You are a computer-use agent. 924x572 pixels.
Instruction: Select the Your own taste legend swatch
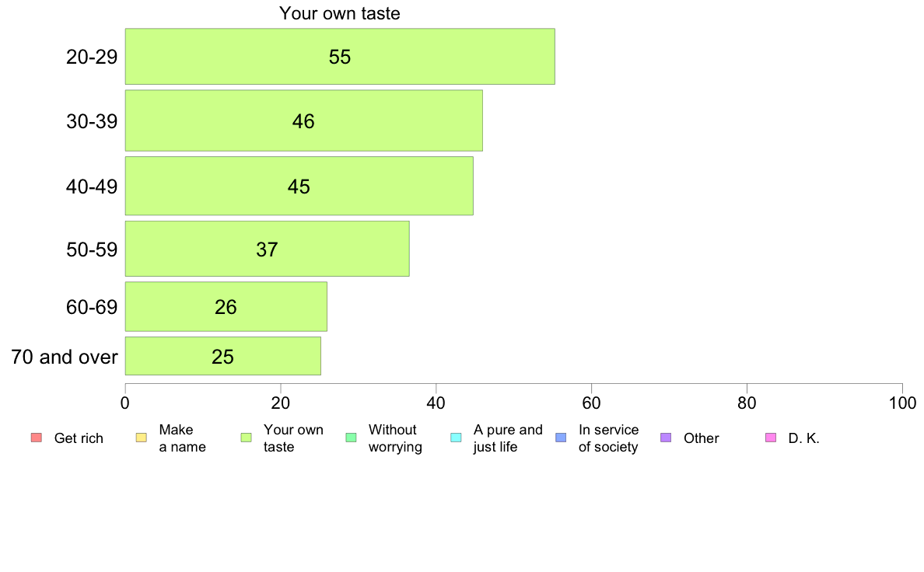[x=247, y=438]
